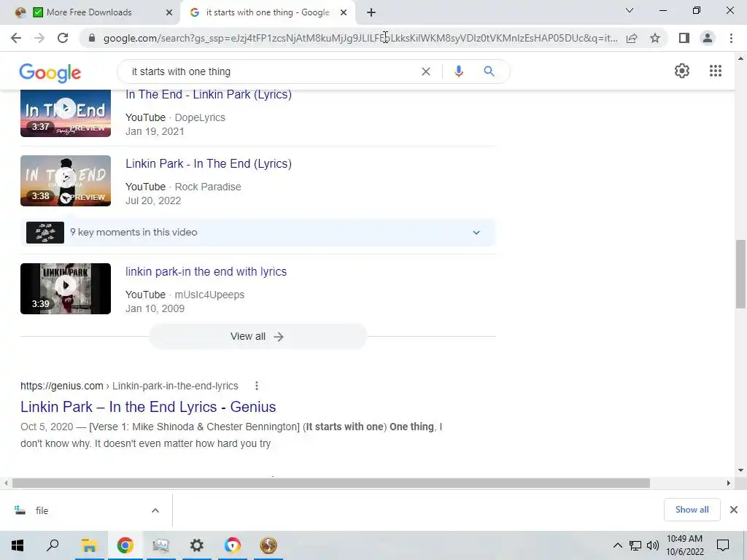Open the downloaded file item
This screenshot has width=747, height=560.
click(76, 510)
